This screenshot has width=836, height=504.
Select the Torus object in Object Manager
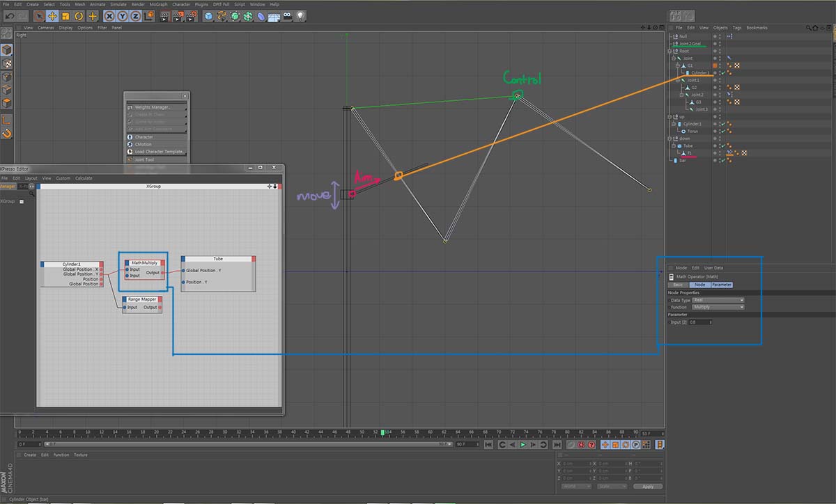click(692, 132)
